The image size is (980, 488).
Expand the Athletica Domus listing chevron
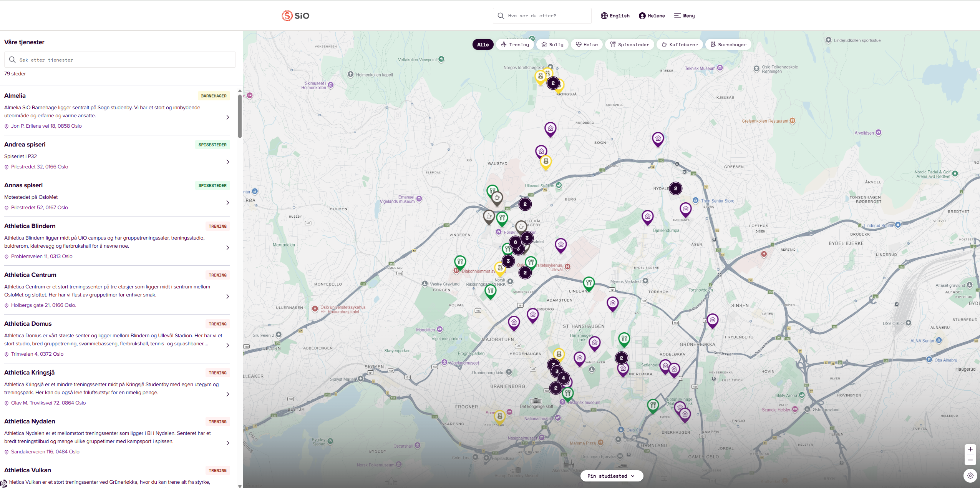tap(228, 345)
